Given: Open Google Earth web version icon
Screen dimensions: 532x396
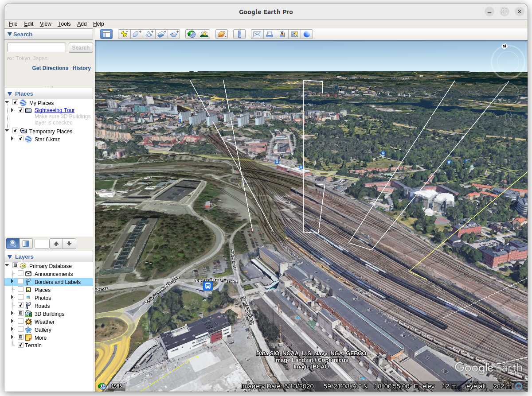Looking at the screenshot, I should click(x=307, y=34).
